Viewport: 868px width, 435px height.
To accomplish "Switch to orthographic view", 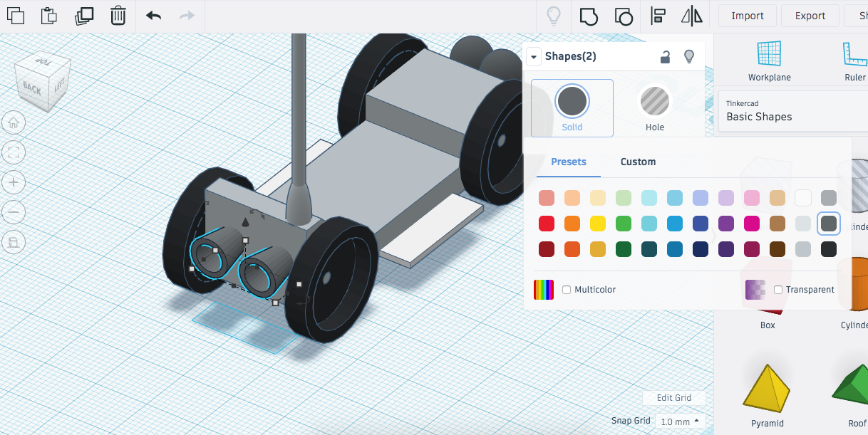I will point(14,242).
